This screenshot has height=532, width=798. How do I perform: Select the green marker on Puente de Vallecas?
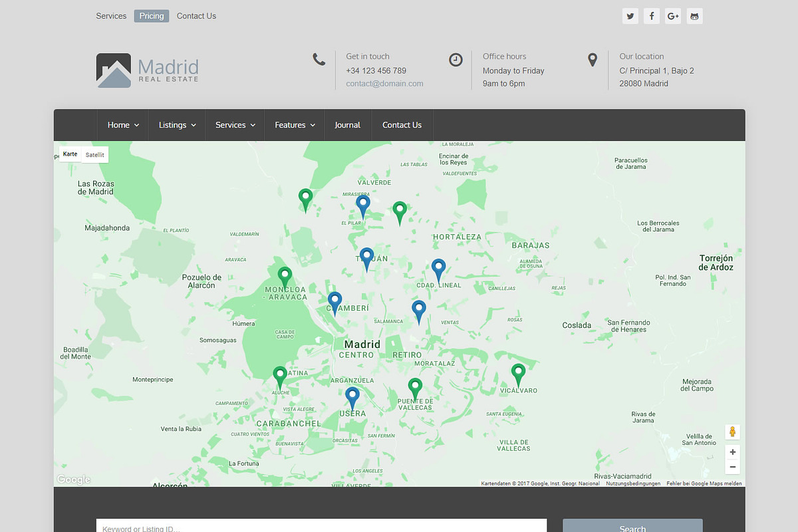point(415,389)
